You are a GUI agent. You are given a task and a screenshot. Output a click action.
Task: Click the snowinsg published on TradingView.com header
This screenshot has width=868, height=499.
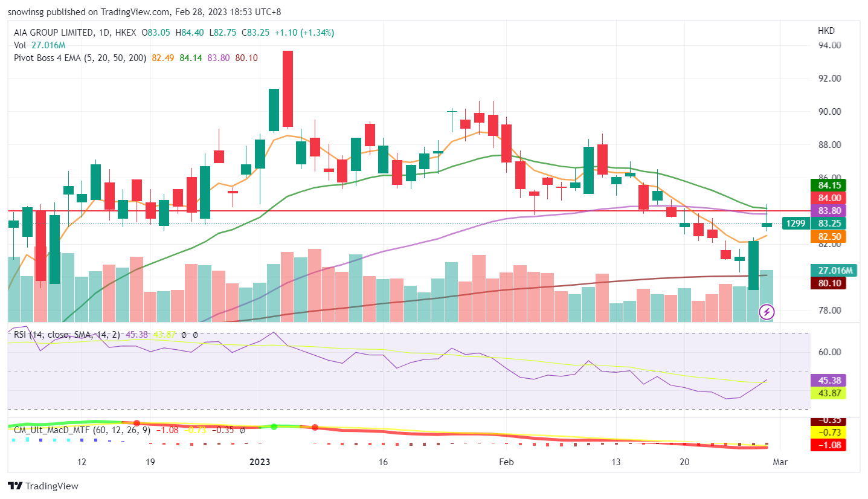point(144,11)
